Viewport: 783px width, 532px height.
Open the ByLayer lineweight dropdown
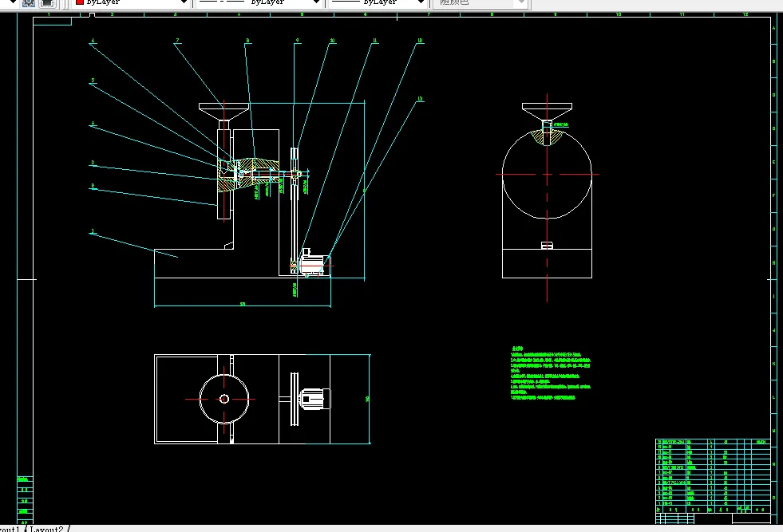(378, 2)
